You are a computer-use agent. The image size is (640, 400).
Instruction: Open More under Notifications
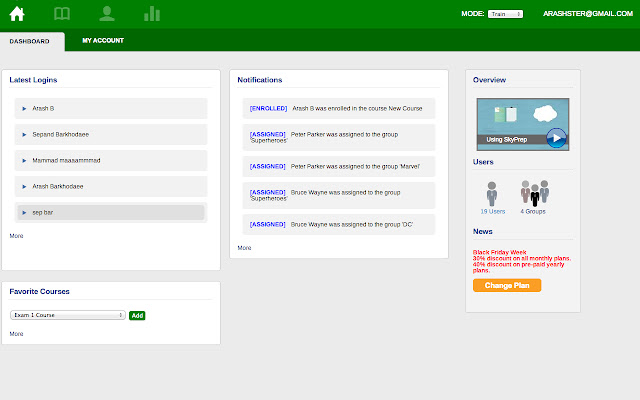coord(244,248)
